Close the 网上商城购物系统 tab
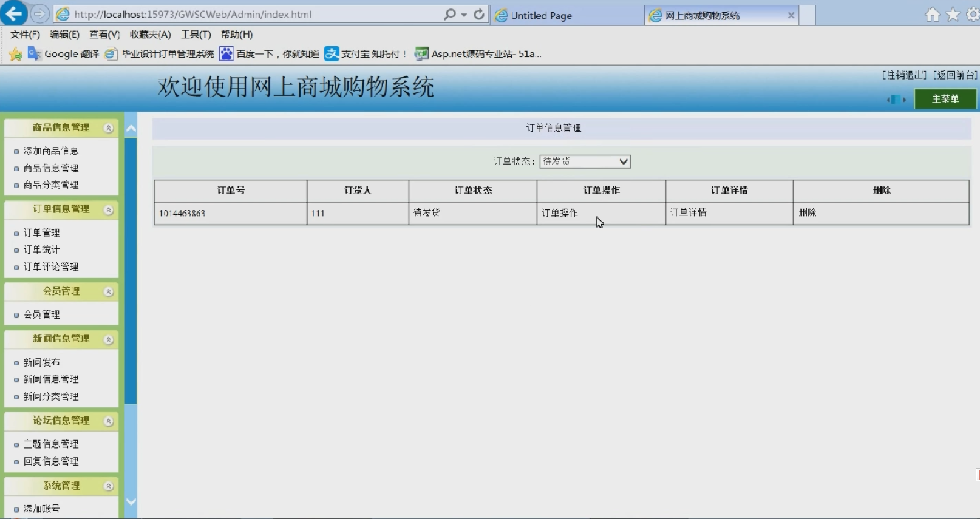 (791, 15)
